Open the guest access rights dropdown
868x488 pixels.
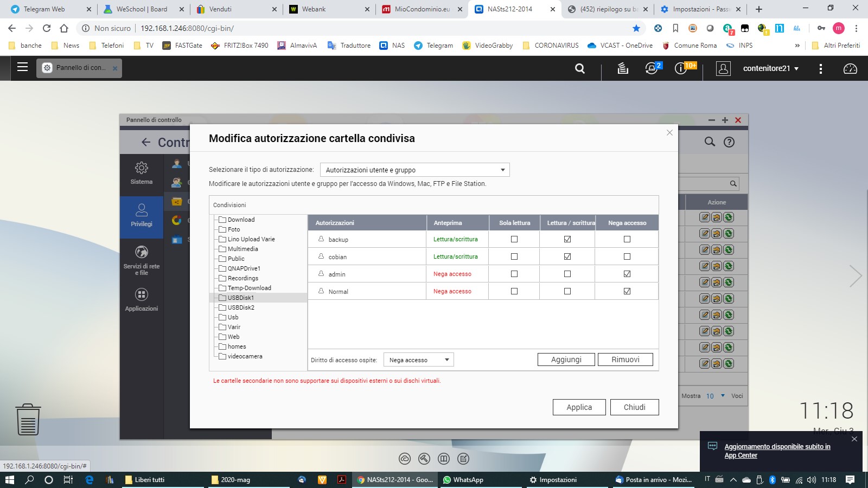click(x=419, y=360)
